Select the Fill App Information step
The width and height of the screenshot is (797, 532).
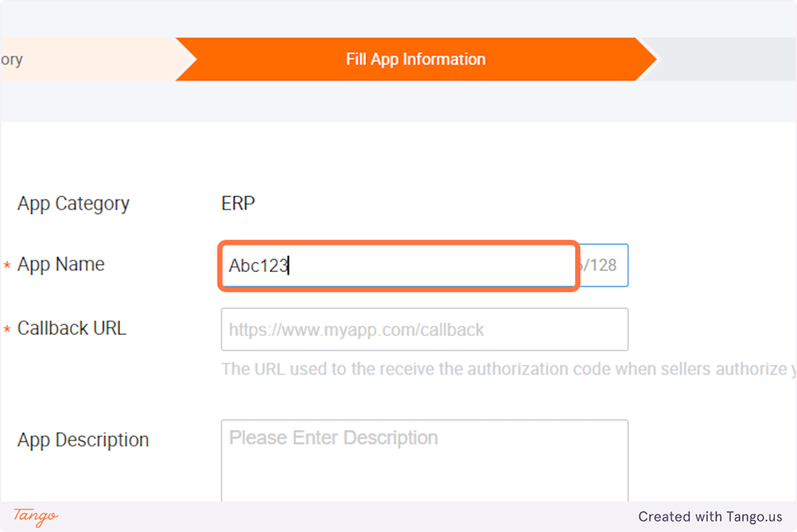[x=415, y=59]
